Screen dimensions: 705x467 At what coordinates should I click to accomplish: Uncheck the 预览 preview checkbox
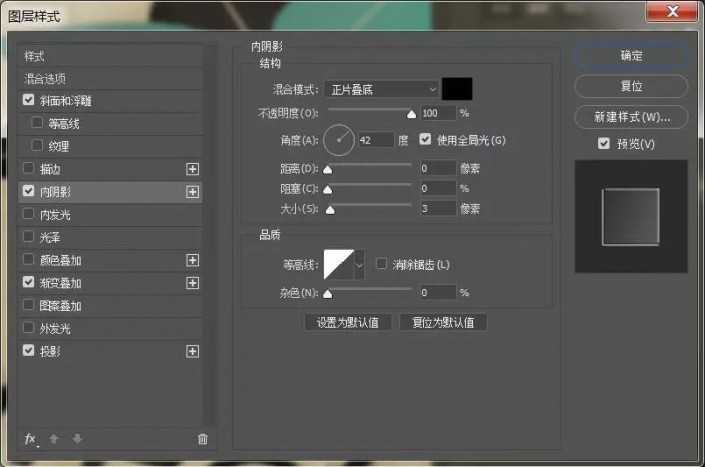click(603, 144)
